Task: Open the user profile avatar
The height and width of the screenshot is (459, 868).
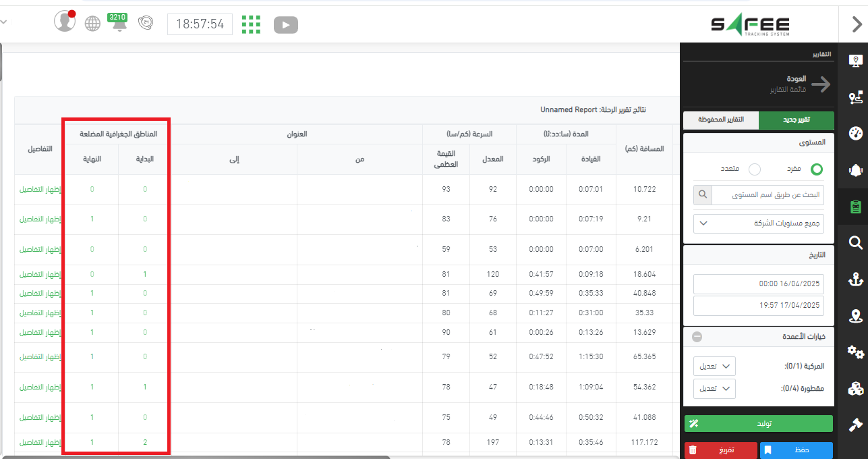Action: click(x=65, y=22)
